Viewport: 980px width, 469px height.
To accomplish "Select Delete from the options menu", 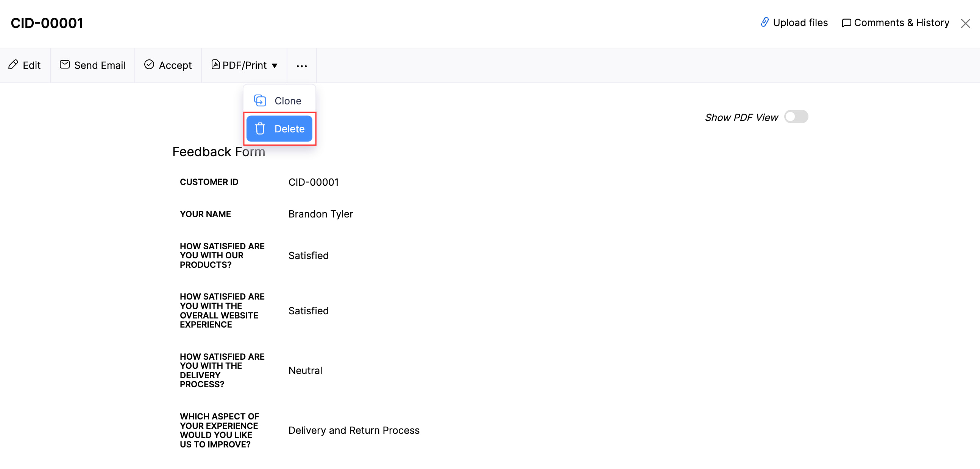I will [x=290, y=129].
